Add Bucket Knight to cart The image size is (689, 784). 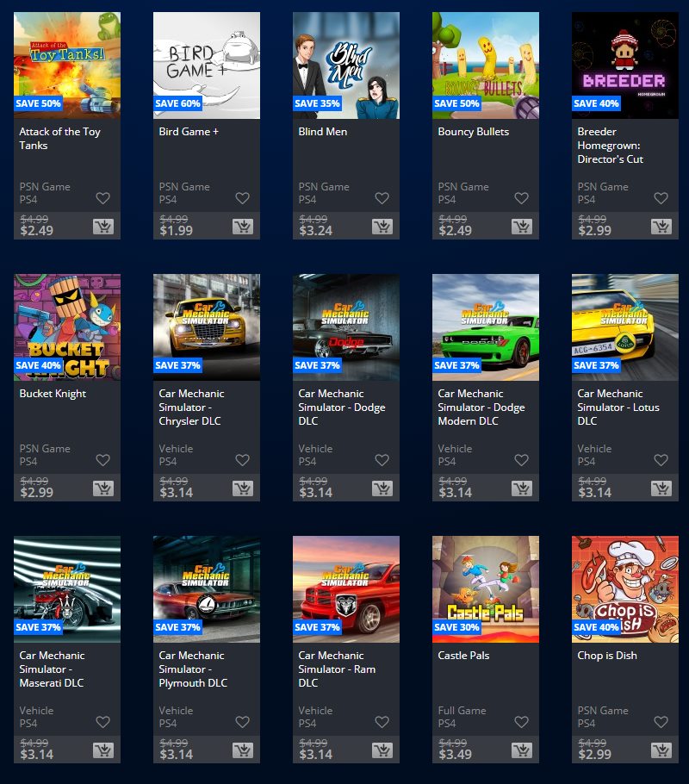(103, 488)
